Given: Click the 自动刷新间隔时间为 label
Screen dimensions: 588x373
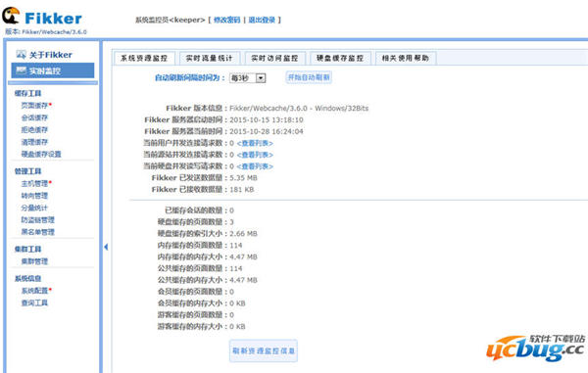Looking at the screenshot, I should click(190, 78).
